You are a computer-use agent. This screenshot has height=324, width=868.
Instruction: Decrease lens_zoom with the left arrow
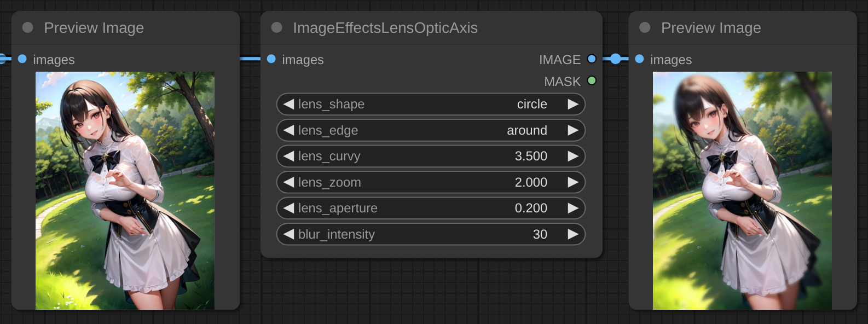289,182
